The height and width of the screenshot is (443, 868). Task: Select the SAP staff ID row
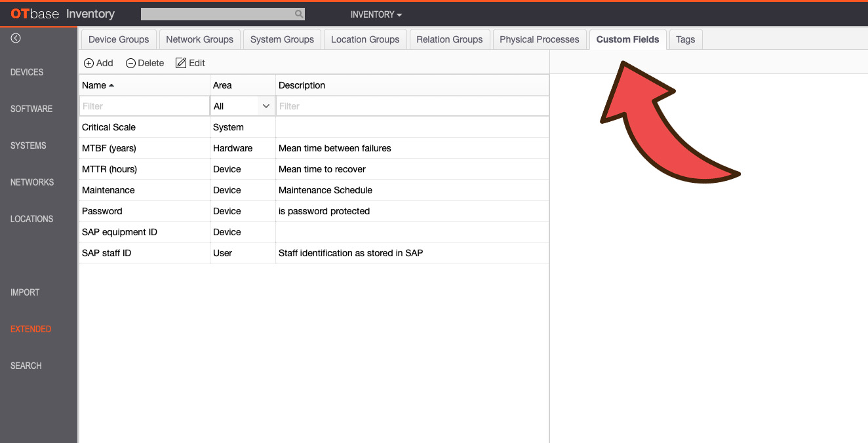(x=314, y=253)
